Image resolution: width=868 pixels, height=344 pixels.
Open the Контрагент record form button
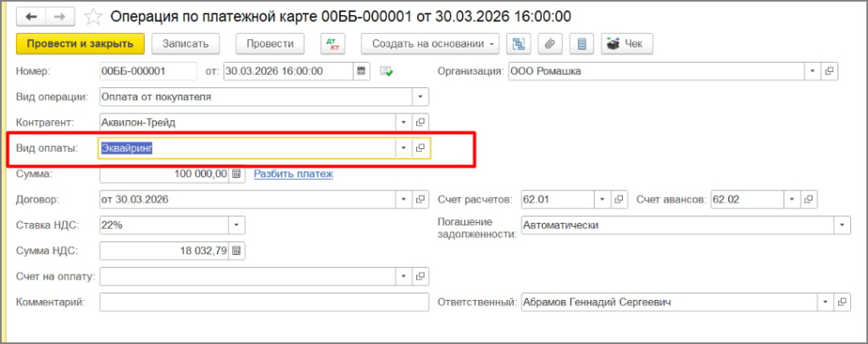point(420,122)
